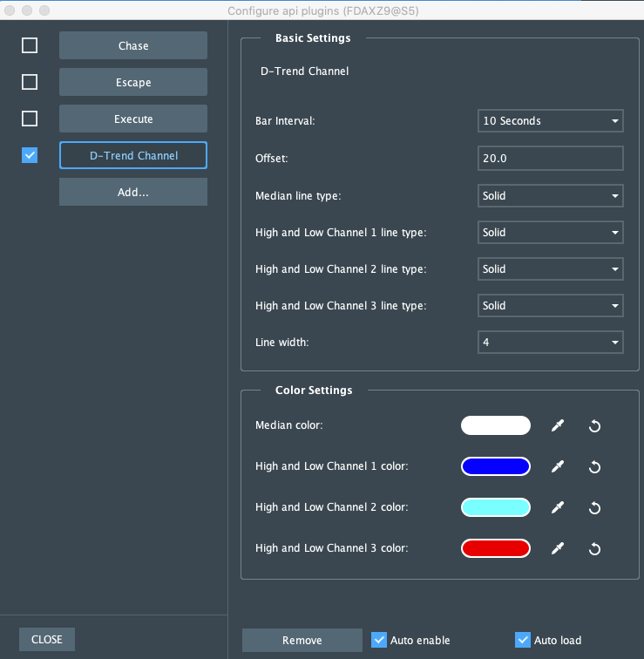Viewport: 644px width, 659px height.
Task: Click the red Channel 3 color swatch
Action: pos(495,548)
